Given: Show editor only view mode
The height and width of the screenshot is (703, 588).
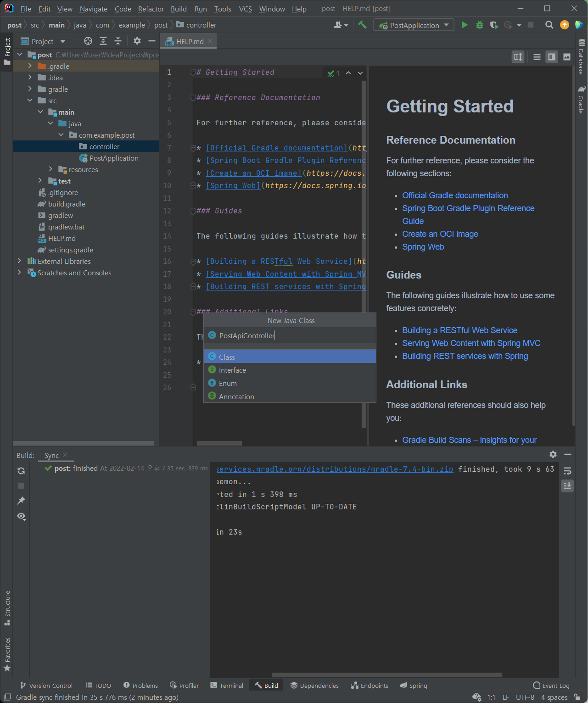Looking at the screenshot, I should click(x=537, y=57).
